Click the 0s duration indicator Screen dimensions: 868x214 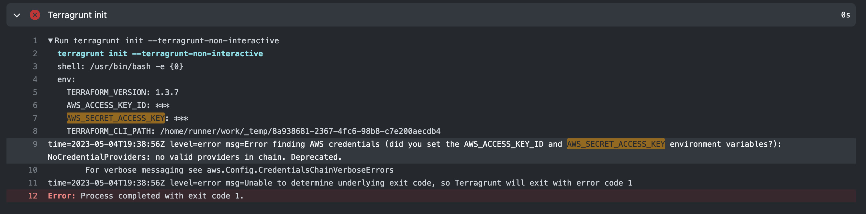tap(846, 15)
